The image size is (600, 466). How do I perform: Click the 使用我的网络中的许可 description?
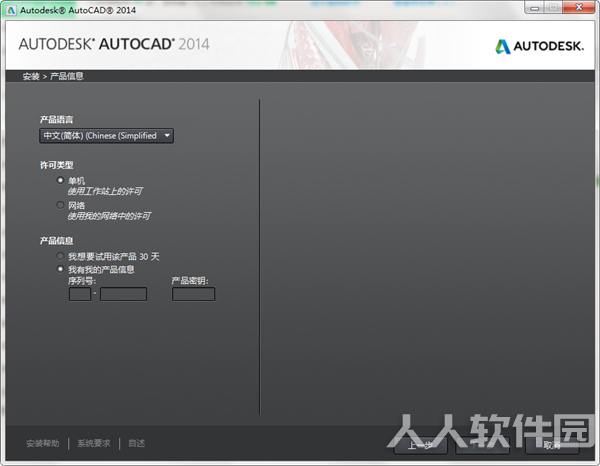point(109,216)
